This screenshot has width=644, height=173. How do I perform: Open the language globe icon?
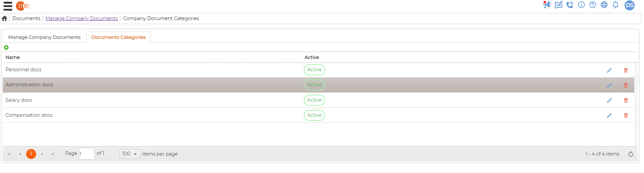(604, 5)
